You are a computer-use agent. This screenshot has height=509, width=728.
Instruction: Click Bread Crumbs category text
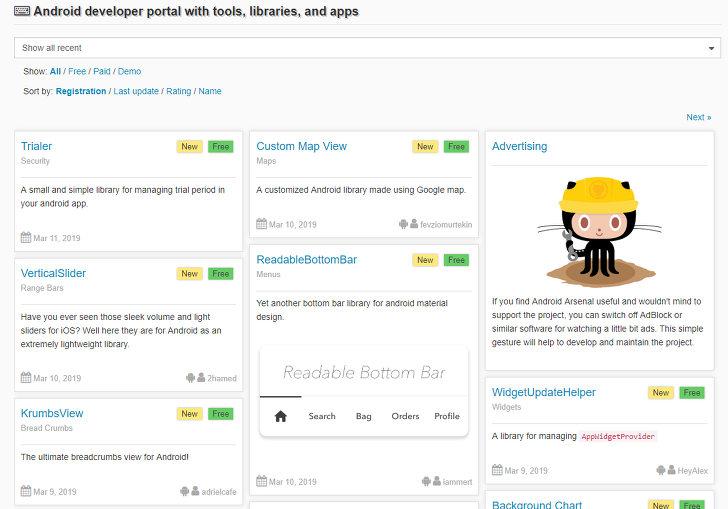click(46, 428)
